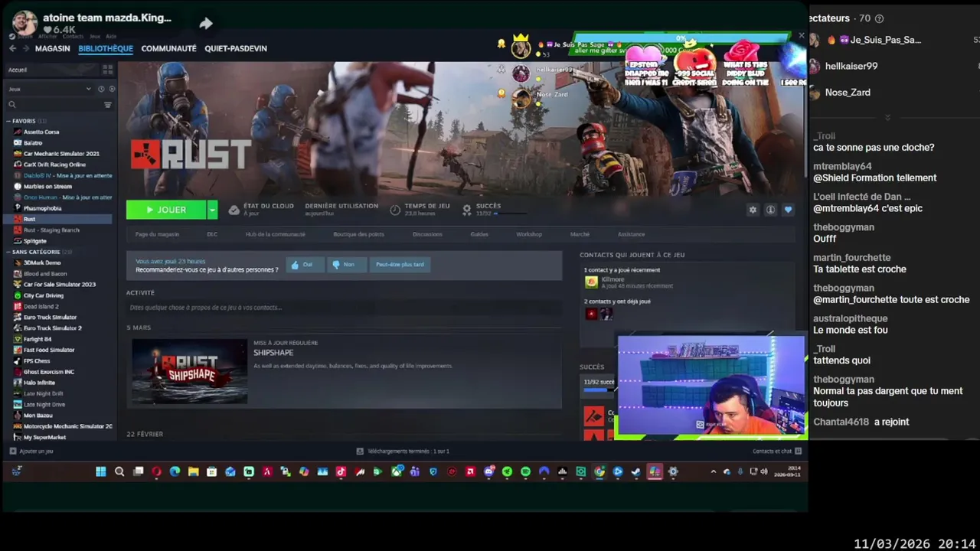Screen dimensions: 980x551
Task: Open the dropdown arrow beside JOUER
Action: coord(212,210)
